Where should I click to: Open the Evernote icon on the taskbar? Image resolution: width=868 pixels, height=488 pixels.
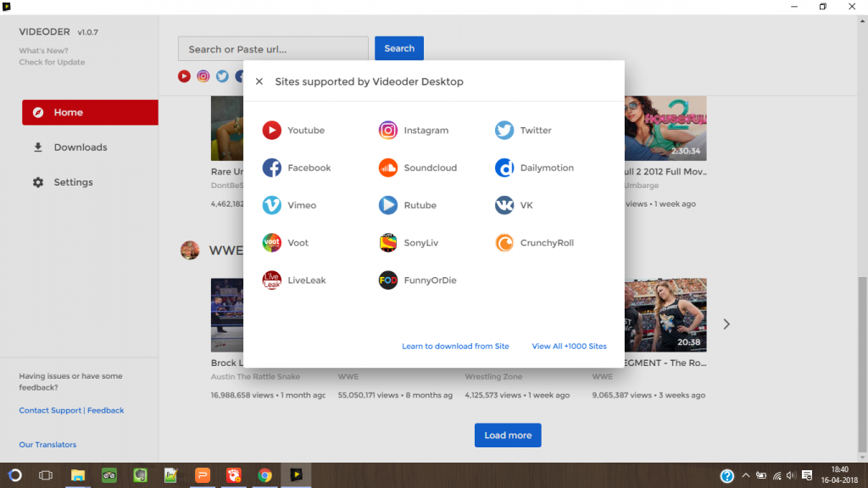[x=140, y=475]
